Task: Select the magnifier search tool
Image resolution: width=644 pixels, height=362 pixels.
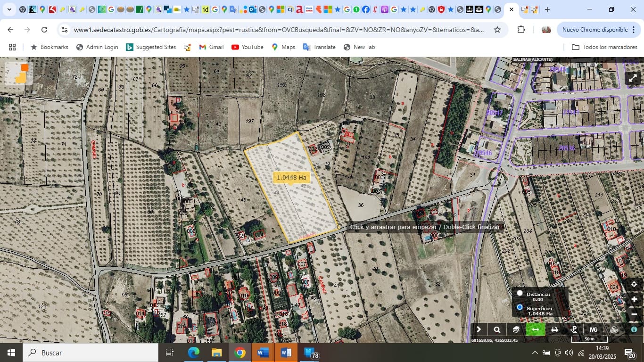Action: coord(497,329)
